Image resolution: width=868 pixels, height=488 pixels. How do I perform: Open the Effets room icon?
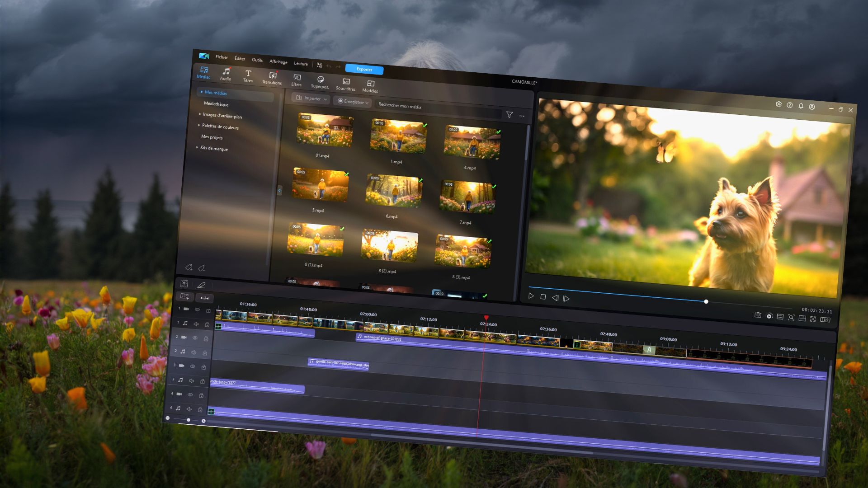tap(297, 80)
